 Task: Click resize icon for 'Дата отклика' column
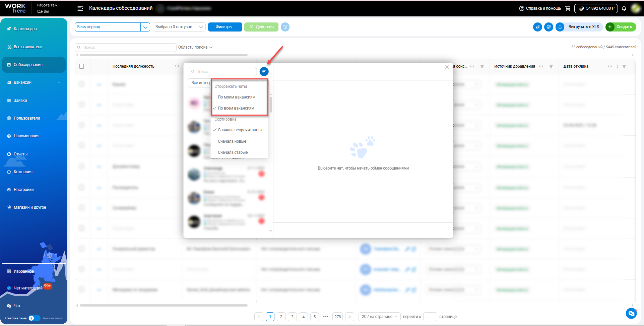610,66
